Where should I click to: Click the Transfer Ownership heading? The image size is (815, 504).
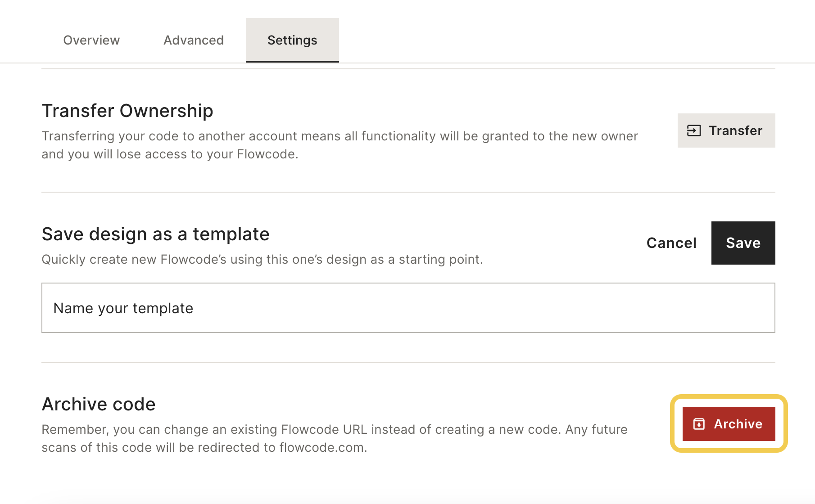[x=127, y=111]
